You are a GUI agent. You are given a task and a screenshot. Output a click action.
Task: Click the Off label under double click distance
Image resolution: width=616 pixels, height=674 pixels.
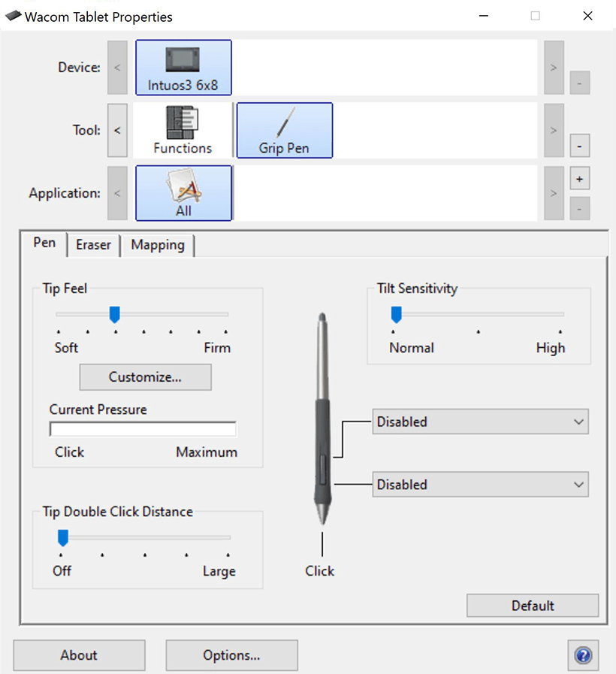[x=62, y=571]
